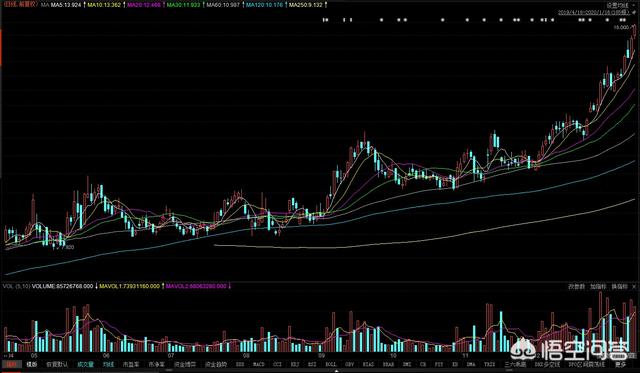Viewport: 640px width, 373px height.
Task: Click the magenta MAVOL2 label
Action: [196, 286]
